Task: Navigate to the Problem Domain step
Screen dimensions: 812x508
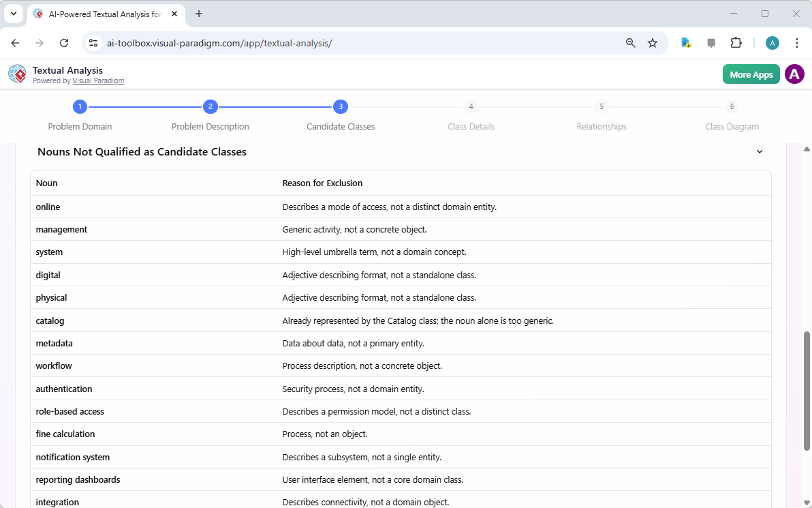Action: coord(80,106)
